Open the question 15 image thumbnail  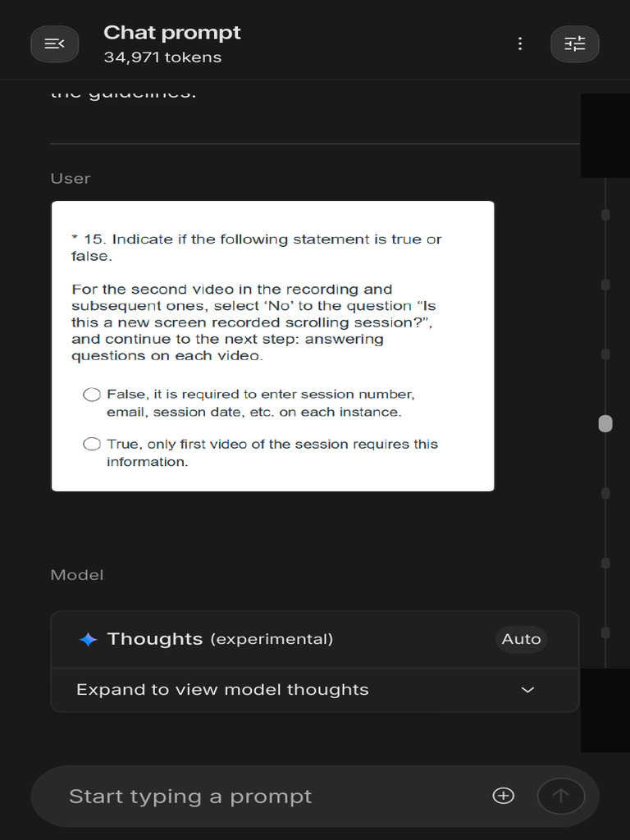tap(272, 346)
